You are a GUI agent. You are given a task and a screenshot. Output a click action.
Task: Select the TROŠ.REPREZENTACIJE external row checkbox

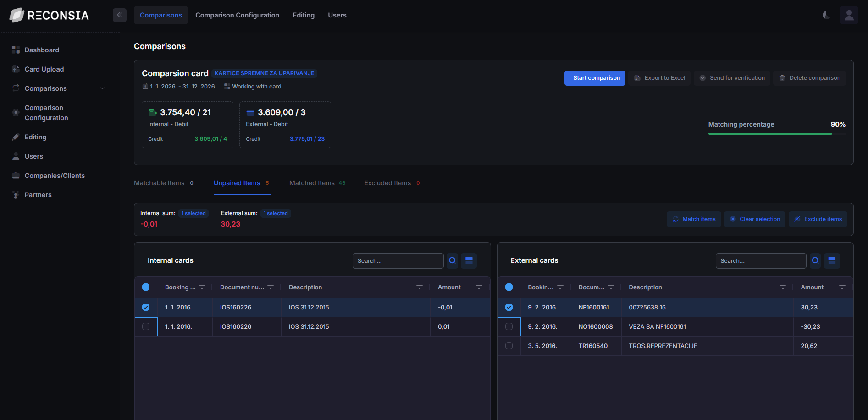point(509,346)
